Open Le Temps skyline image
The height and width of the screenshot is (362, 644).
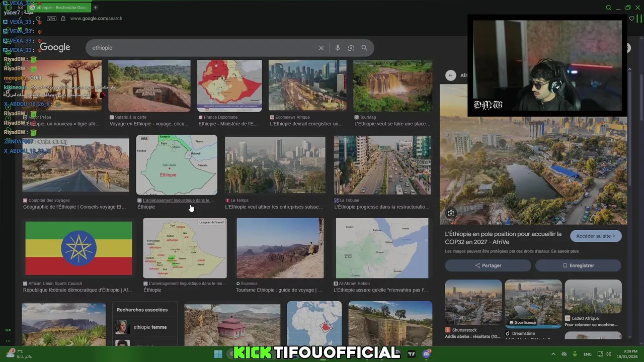click(275, 165)
